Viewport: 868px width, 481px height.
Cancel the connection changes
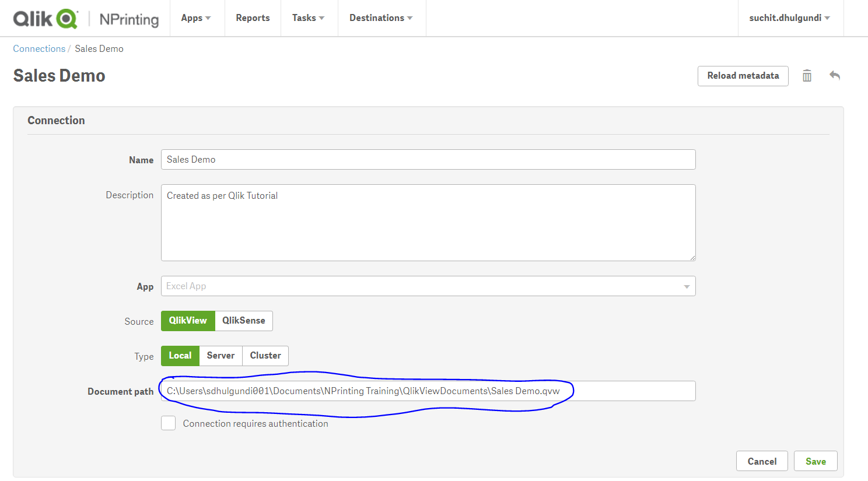pos(762,461)
